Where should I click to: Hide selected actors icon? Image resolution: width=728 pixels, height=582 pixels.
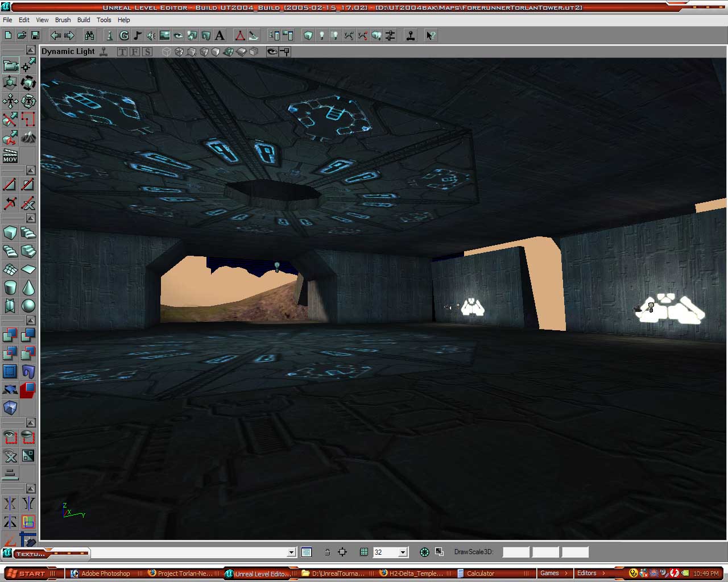tap(28, 437)
